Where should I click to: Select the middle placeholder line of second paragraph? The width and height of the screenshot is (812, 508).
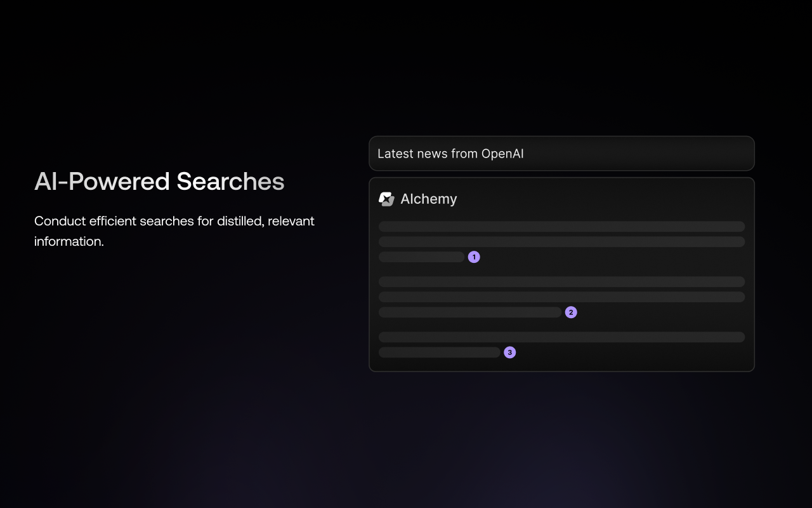coord(561,297)
